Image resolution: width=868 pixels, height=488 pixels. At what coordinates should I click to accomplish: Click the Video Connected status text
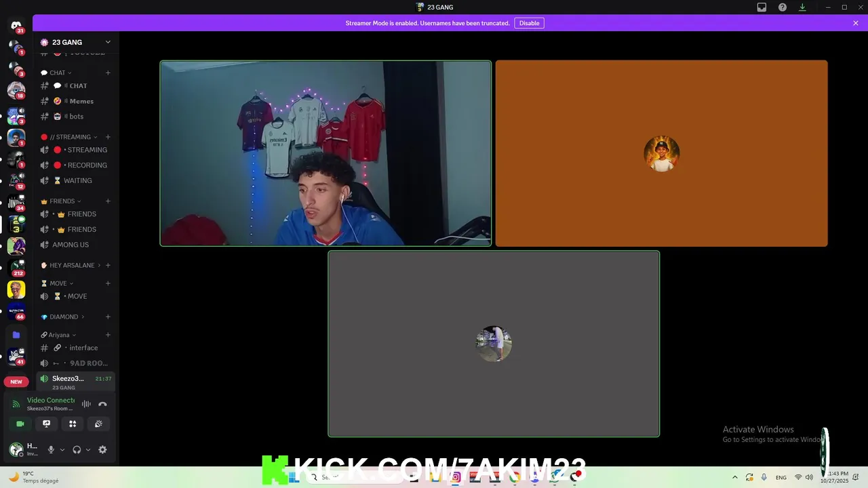51,400
